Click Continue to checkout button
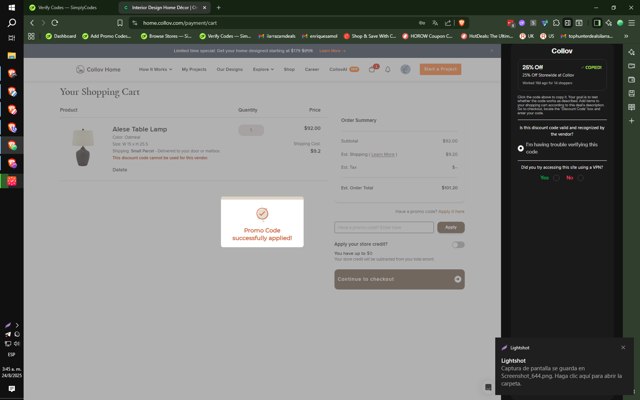The height and width of the screenshot is (400, 640). [x=399, y=279]
